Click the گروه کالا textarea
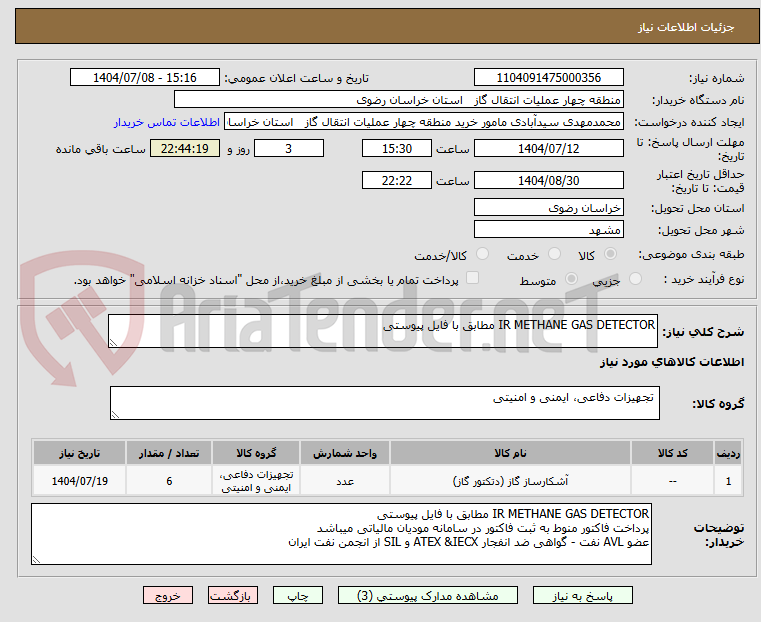The height and width of the screenshot is (622, 761). (x=384, y=403)
